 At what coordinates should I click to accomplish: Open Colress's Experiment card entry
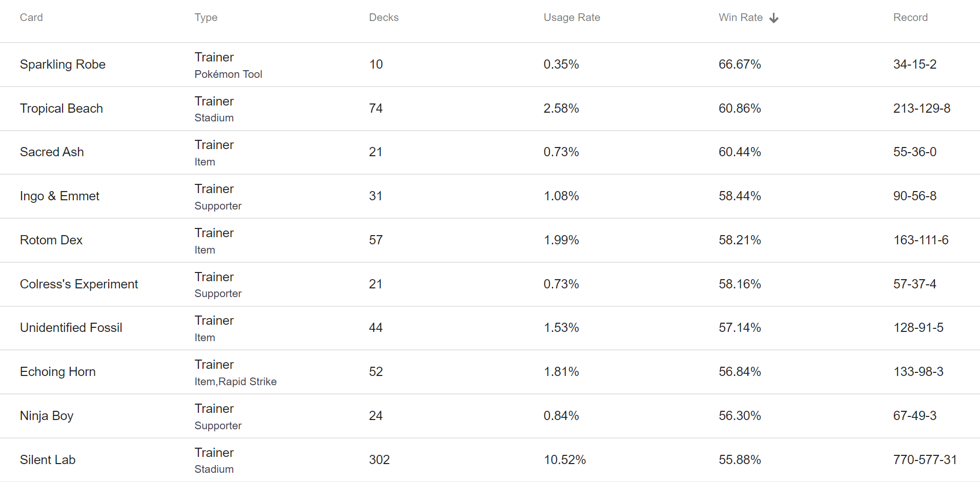pyautogui.click(x=79, y=284)
